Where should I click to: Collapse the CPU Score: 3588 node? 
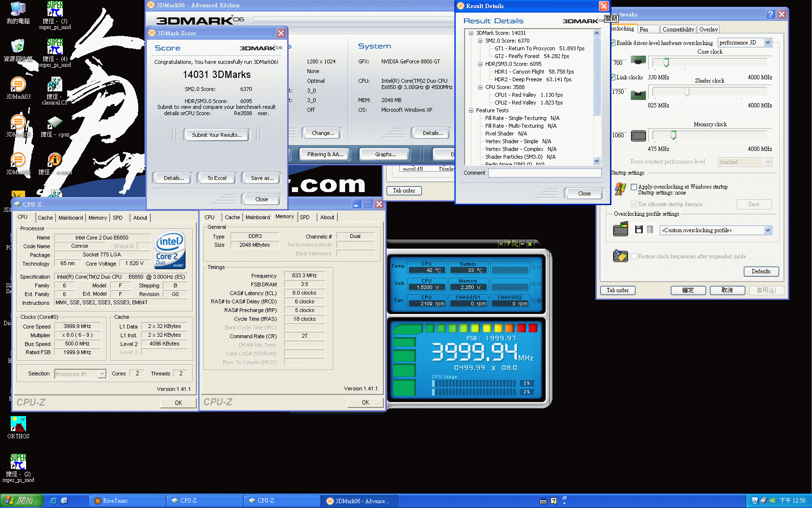[x=480, y=87]
